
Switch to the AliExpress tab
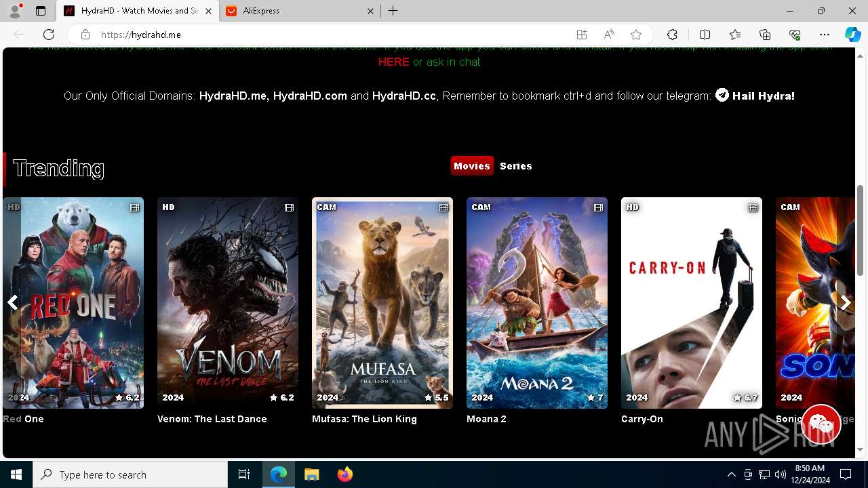click(300, 11)
